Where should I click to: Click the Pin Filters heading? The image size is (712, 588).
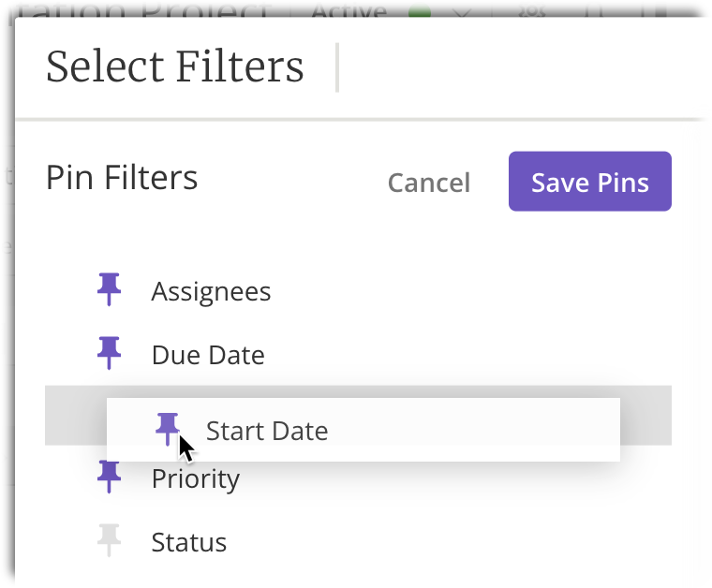(122, 177)
